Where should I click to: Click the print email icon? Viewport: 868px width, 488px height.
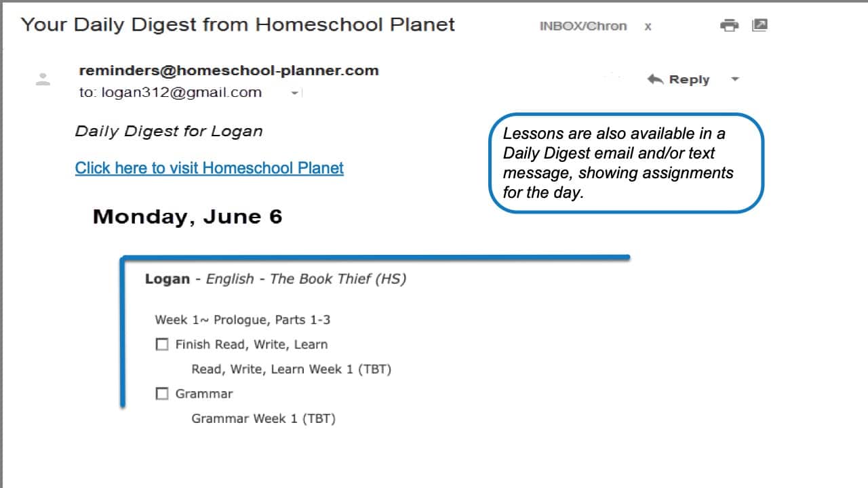tap(729, 26)
